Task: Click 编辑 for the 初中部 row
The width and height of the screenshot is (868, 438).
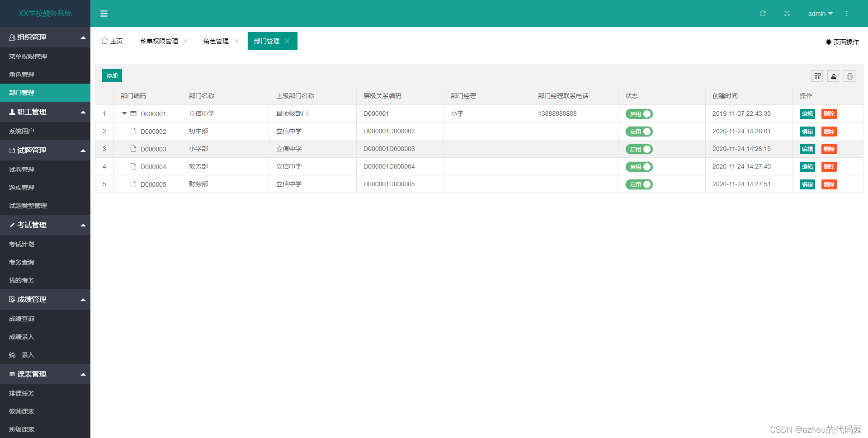Action: click(x=807, y=132)
